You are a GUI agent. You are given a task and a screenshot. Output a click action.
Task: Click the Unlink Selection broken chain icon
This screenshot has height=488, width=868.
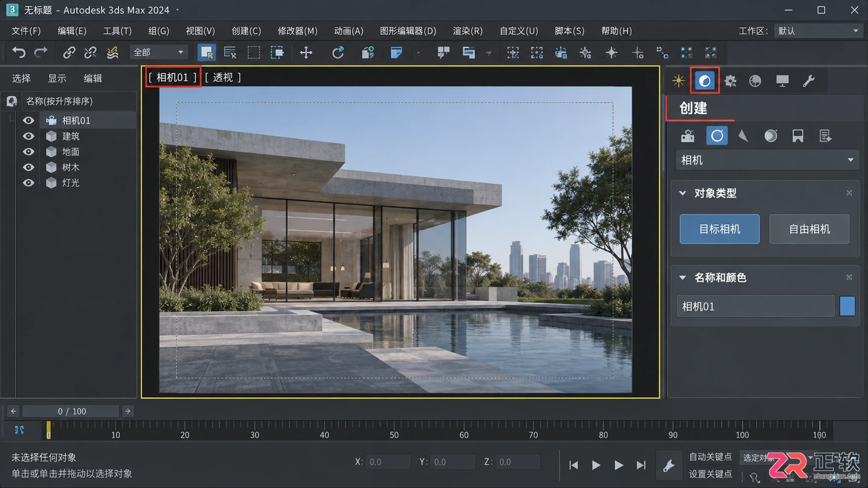click(90, 52)
